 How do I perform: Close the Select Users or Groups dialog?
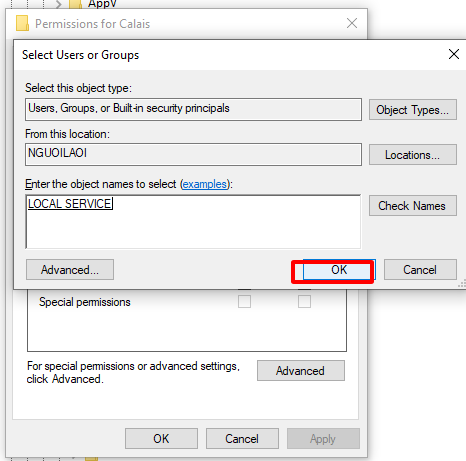pos(454,54)
